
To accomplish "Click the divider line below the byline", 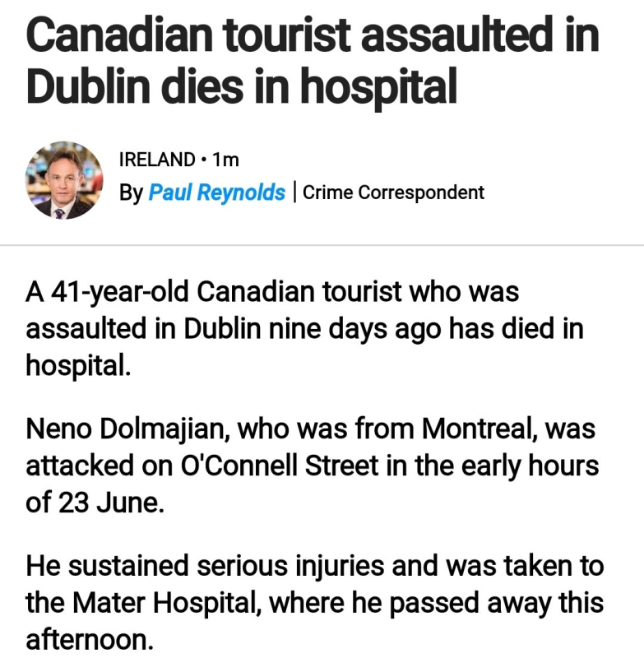I will click(x=322, y=245).
